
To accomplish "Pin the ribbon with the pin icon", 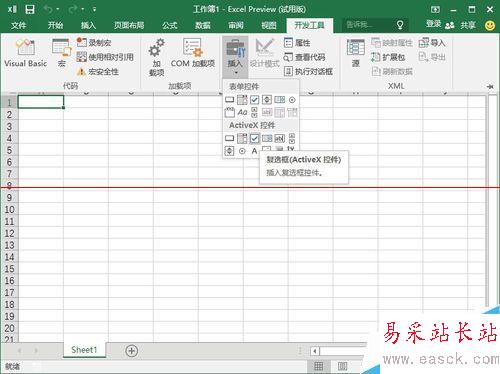I will click(490, 87).
